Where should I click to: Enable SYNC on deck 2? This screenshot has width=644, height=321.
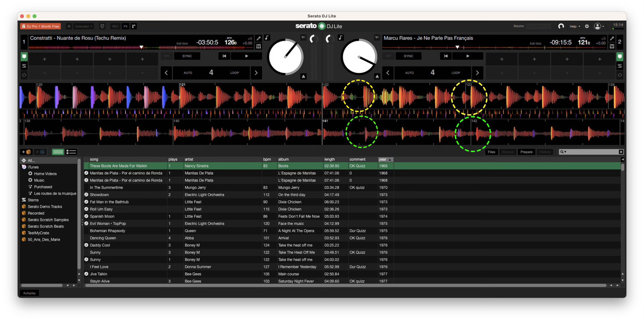[x=409, y=56]
